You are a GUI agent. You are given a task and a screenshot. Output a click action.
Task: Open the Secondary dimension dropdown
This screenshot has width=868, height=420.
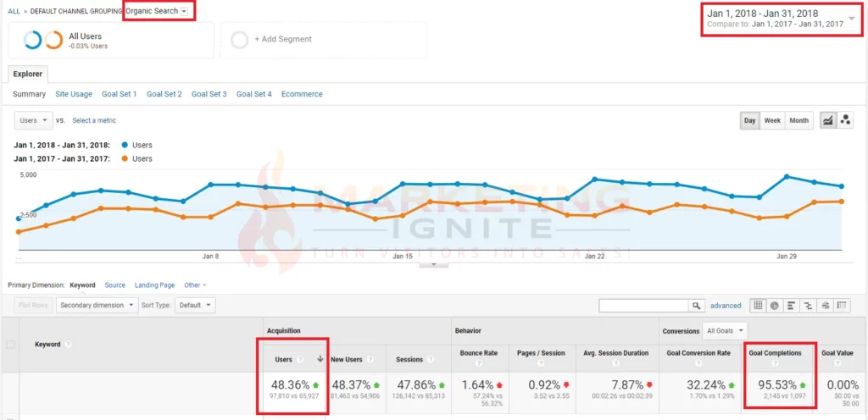tap(96, 305)
